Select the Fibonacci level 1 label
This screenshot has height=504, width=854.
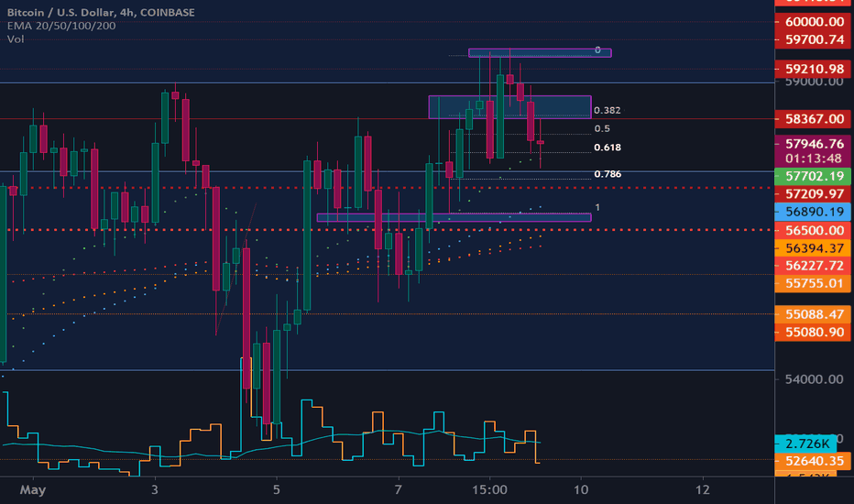click(597, 207)
